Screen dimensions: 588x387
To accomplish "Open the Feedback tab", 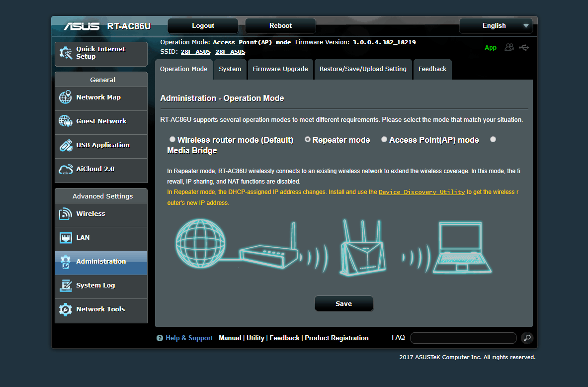I will [x=432, y=70].
